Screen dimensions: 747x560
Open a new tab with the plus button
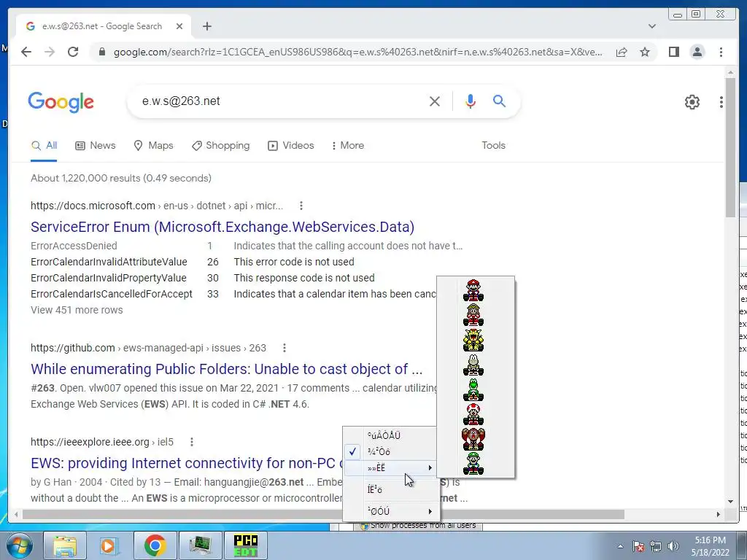pos(206,26)
